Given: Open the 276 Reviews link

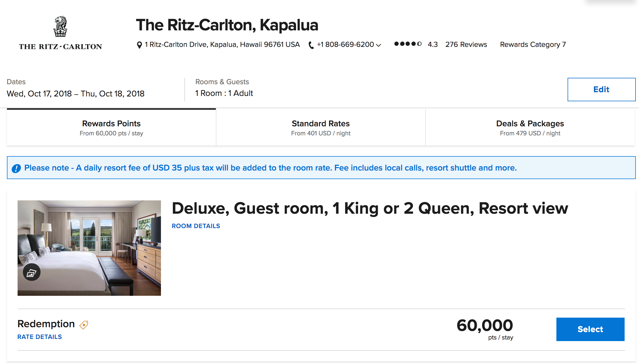Looking at the screenshot, I should tap(466, 45).
